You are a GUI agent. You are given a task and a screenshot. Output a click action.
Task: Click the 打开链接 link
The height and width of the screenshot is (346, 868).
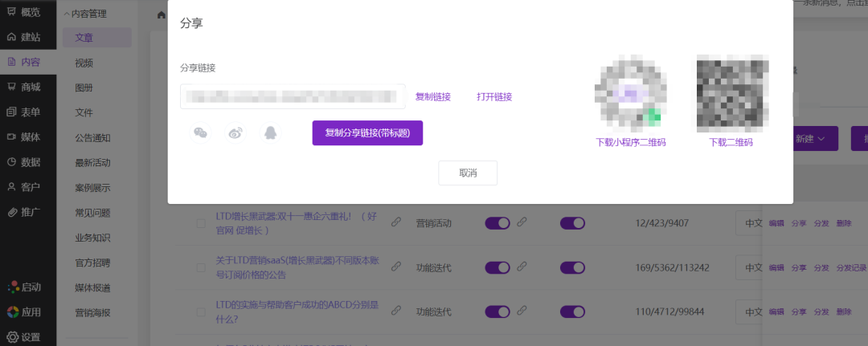494,96
